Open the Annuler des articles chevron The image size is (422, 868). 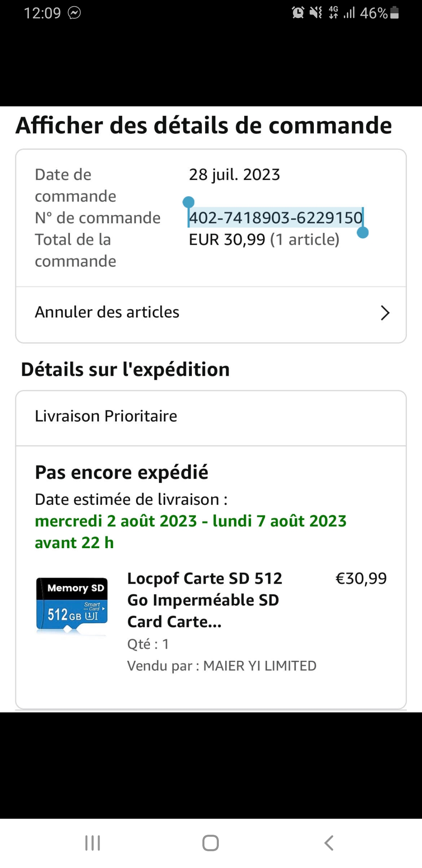click(385, 313)
